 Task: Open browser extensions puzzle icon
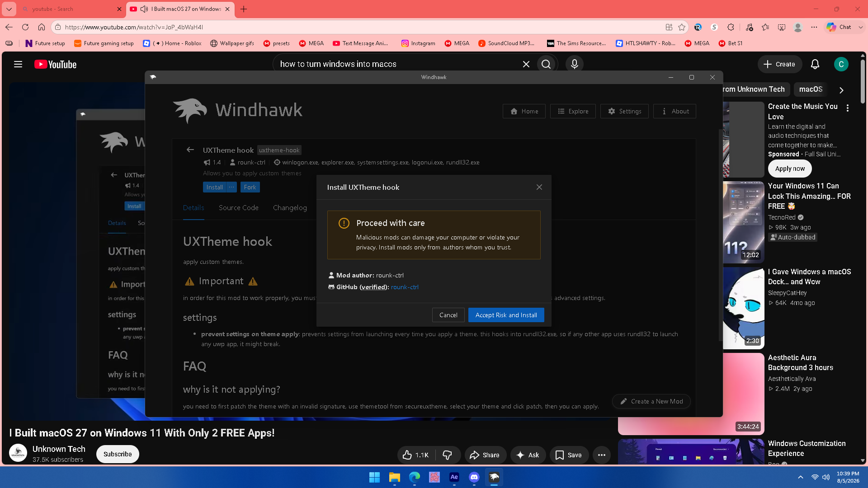(x=731, y=27)
